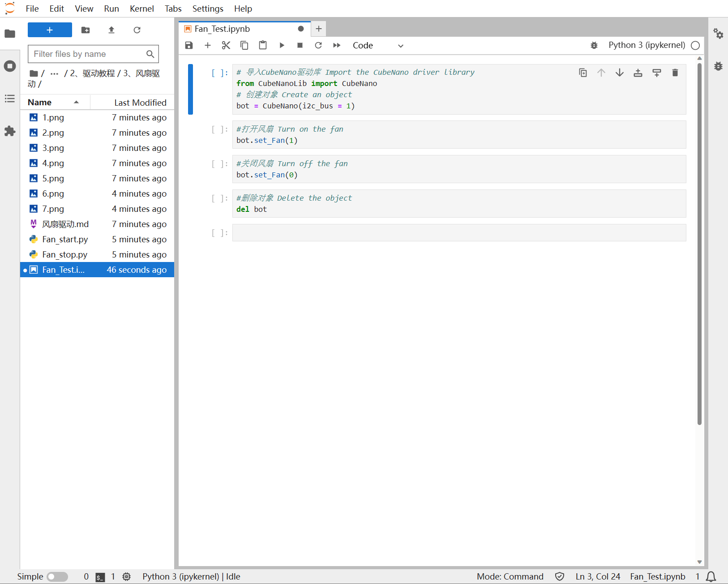Switch kernel via Python 3 (ipykernel) label

(647, 45)
